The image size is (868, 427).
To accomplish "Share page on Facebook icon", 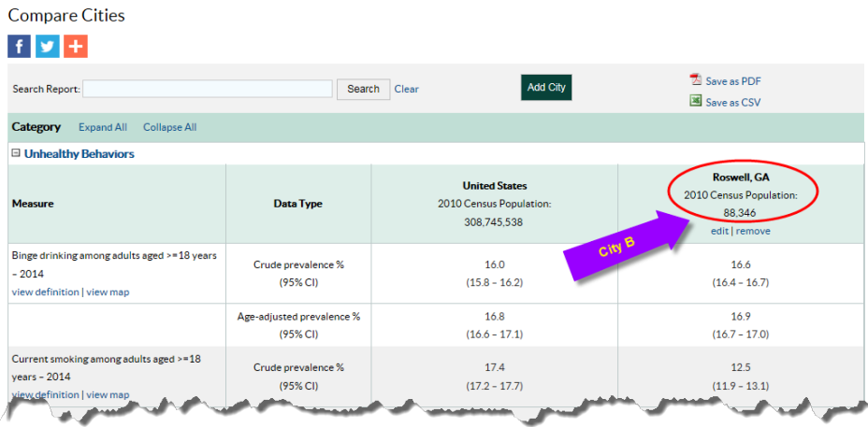I will [x=20, y=46].
